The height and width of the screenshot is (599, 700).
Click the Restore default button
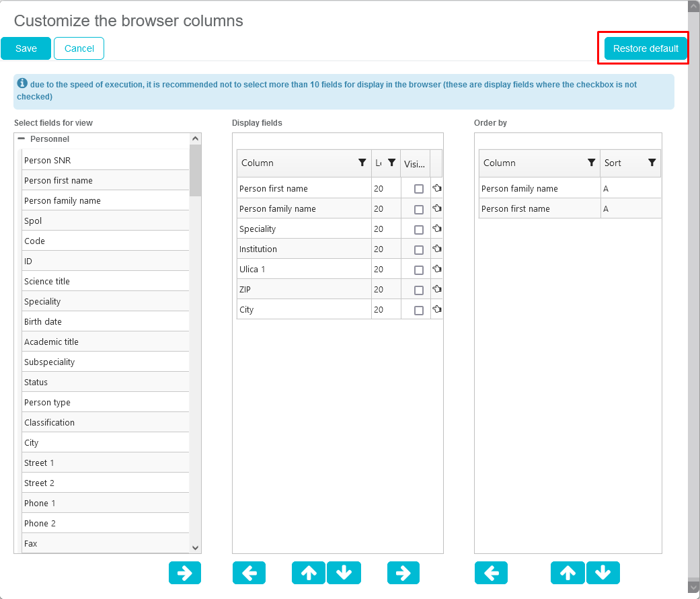coord(646,48)
